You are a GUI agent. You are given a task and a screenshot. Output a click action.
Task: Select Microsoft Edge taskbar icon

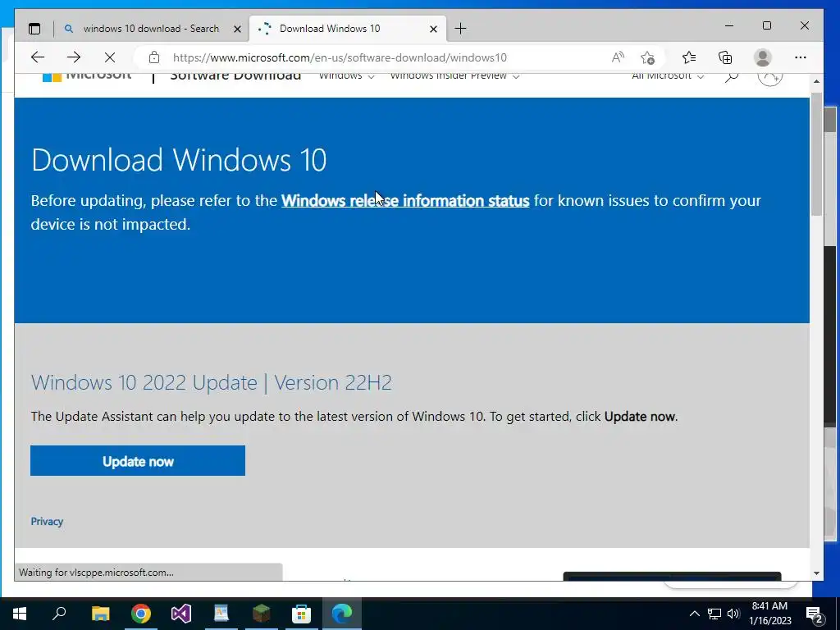coord(342,614)
